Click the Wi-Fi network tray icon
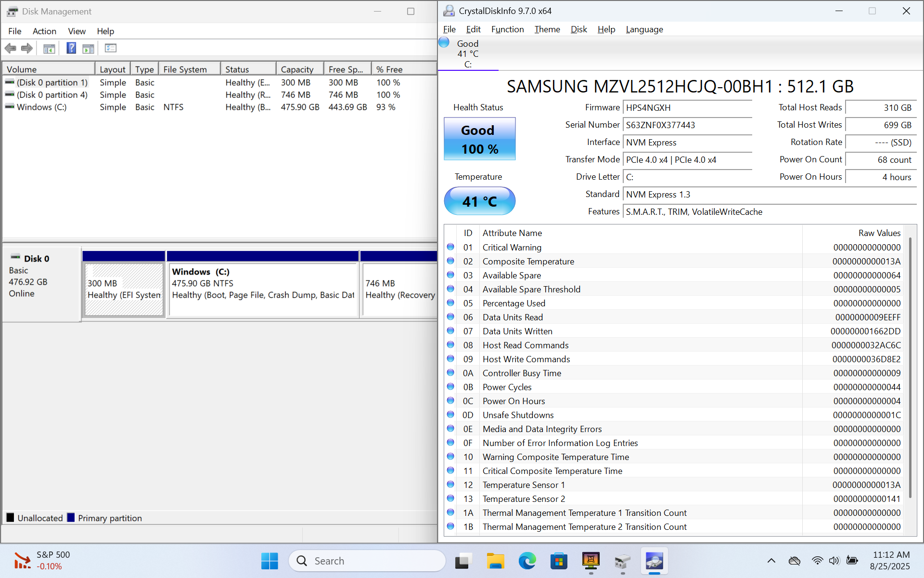Viewport: 924px width, 578px height. [x=817, y=561]
